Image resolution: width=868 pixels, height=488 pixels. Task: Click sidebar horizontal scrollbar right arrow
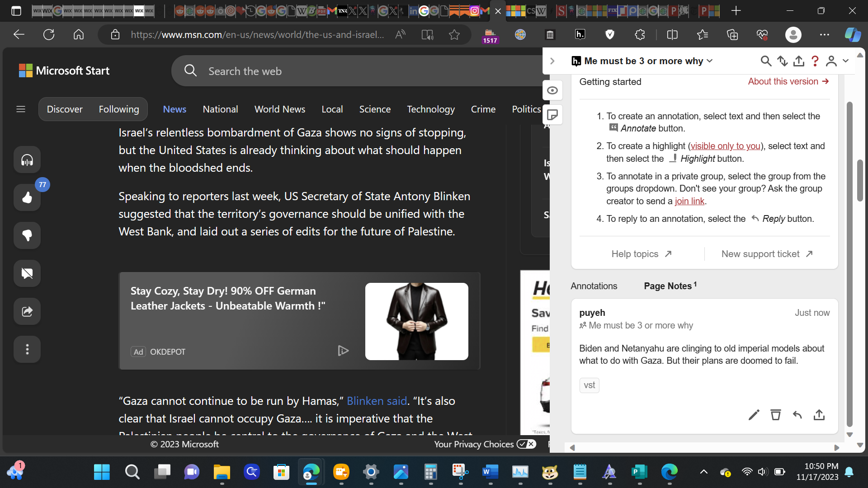(837, 448)
